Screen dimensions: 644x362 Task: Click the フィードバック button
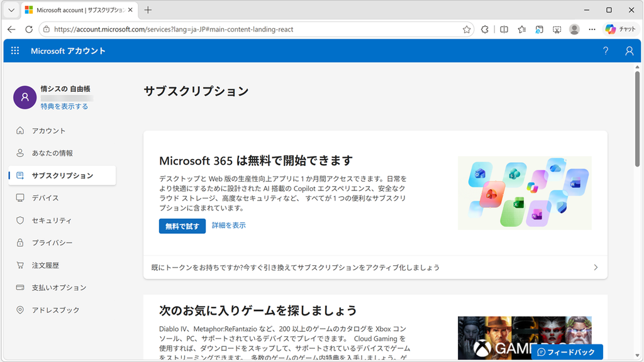[567, 352]
